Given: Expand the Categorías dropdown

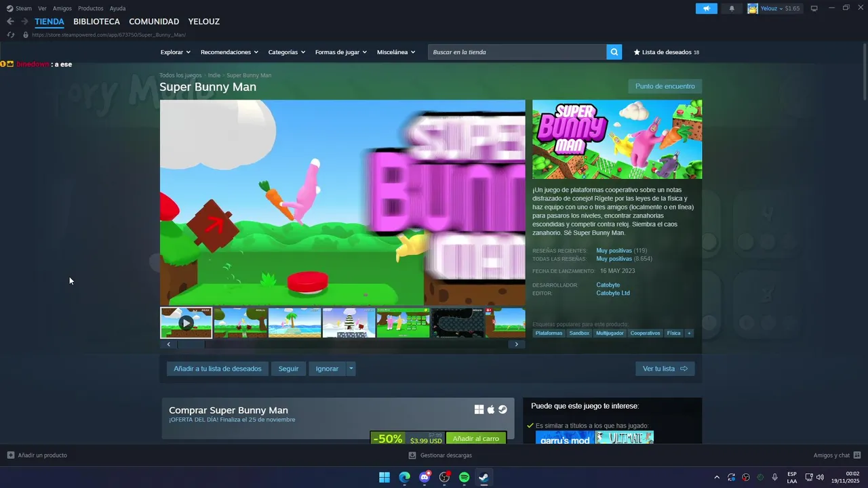Looking at the screenshot, I should [287, 52].
